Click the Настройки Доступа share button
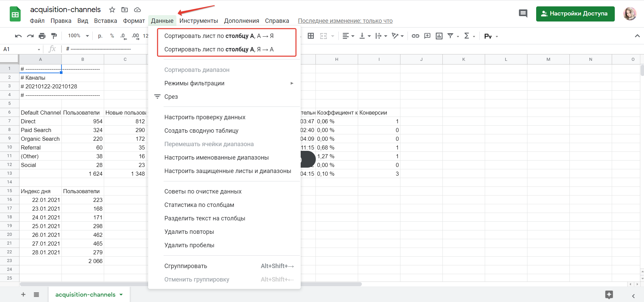 pyautogui.click(x=575, y=14)
